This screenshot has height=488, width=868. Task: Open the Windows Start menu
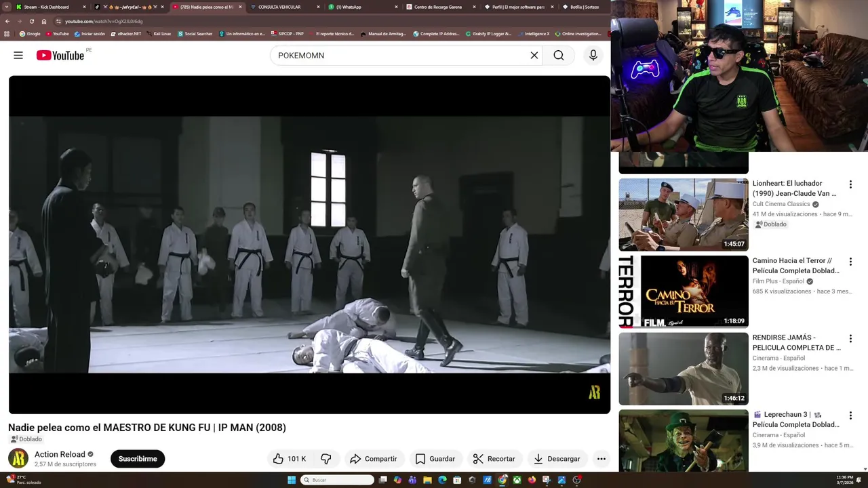pyautogui.click(x=292, y=480)
